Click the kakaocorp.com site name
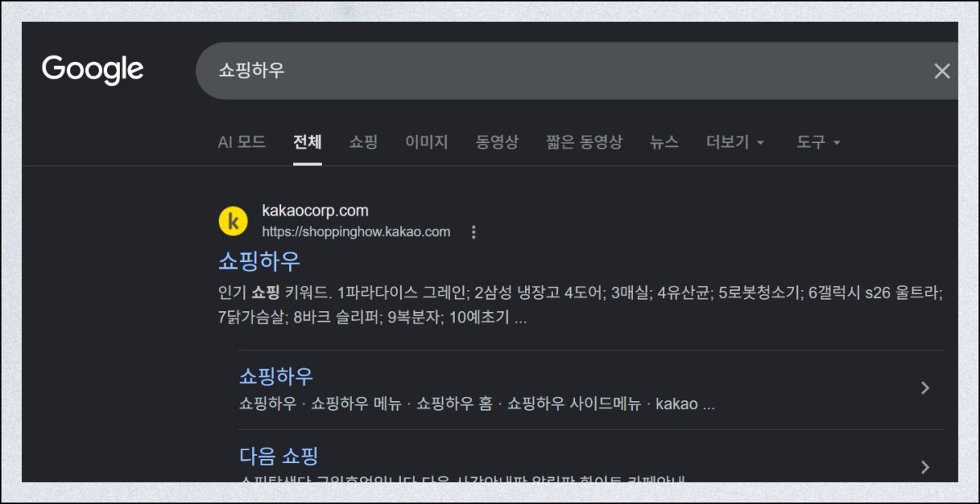The height and width of the screenshot is (504, 980). click(x=315, y=211)
